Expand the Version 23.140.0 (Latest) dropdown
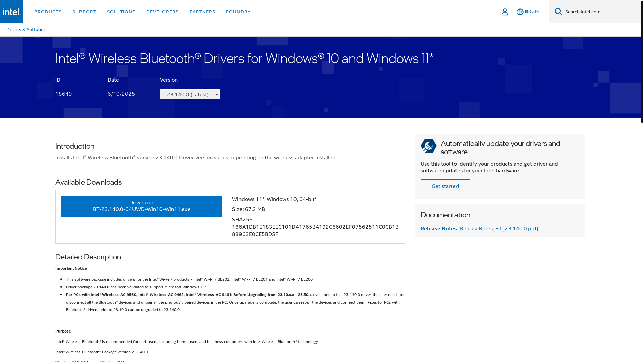 tap(190, 94)
